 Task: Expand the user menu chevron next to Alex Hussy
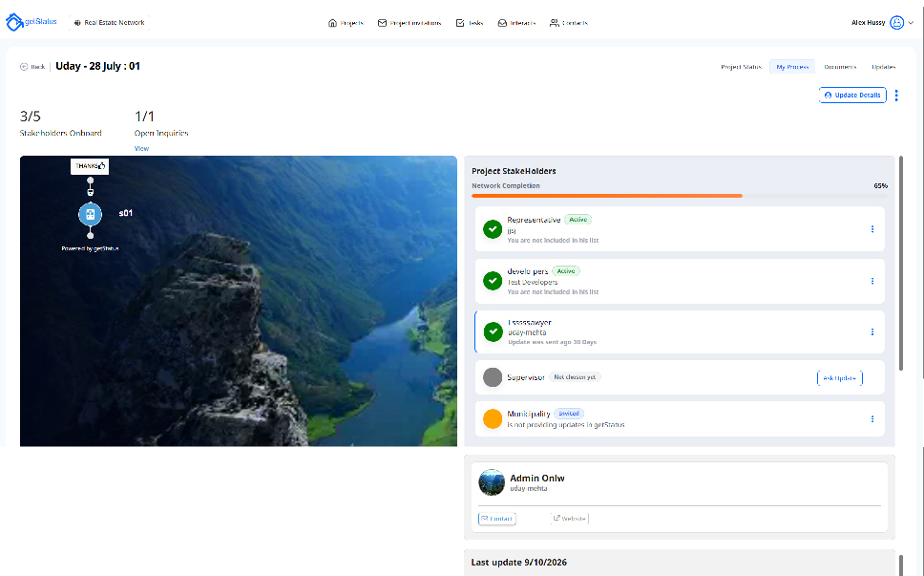tap(911, 23)
